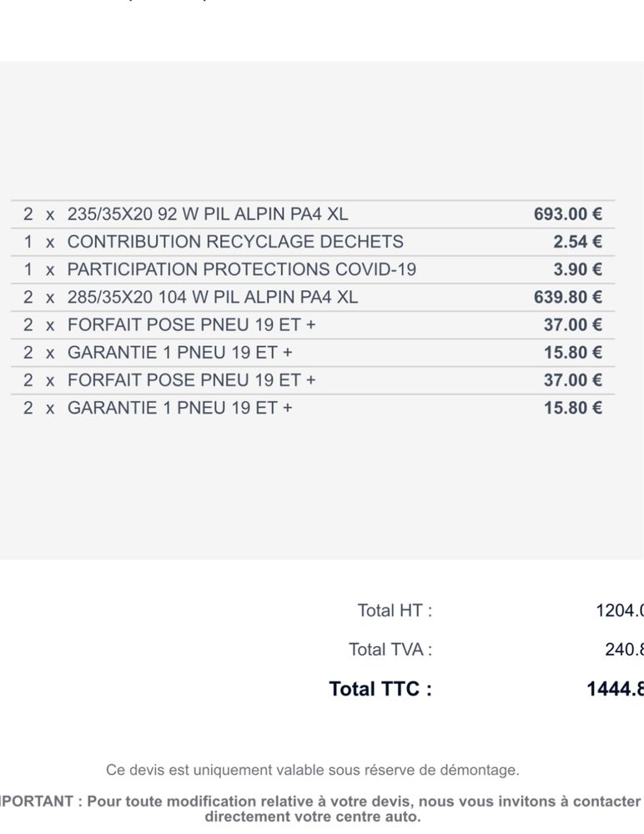Click the démontage validity notice text
The height and width of the screenshot is (834, 644).
tap(313, 770)
